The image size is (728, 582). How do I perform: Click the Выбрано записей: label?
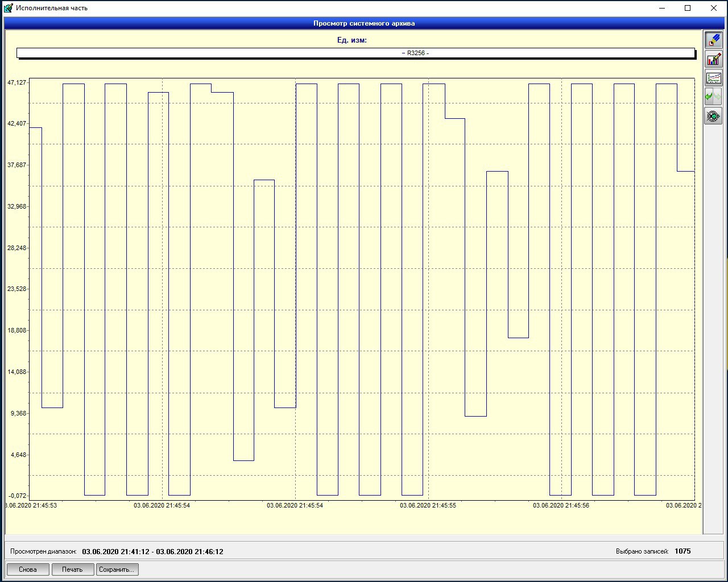(642, 551)
